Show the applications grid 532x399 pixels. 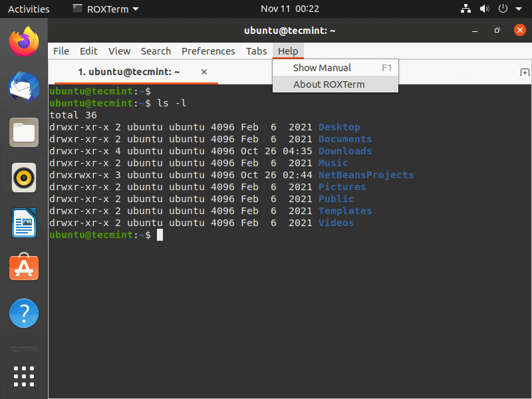point(23,376)
